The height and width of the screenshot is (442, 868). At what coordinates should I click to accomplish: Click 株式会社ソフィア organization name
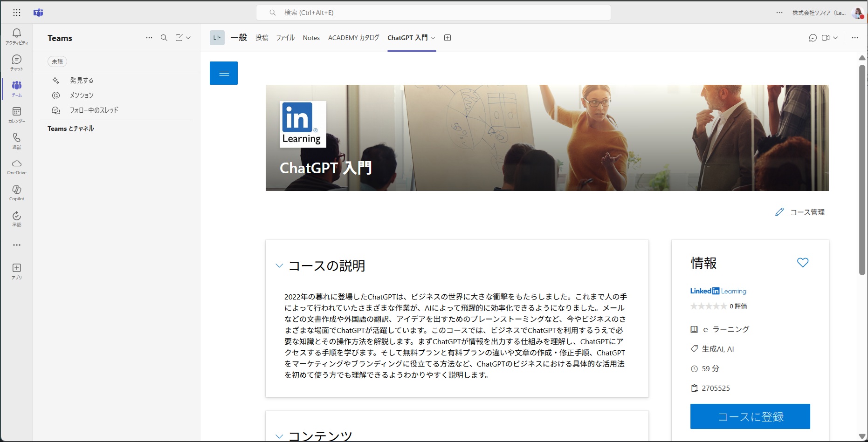click(819, 13)
